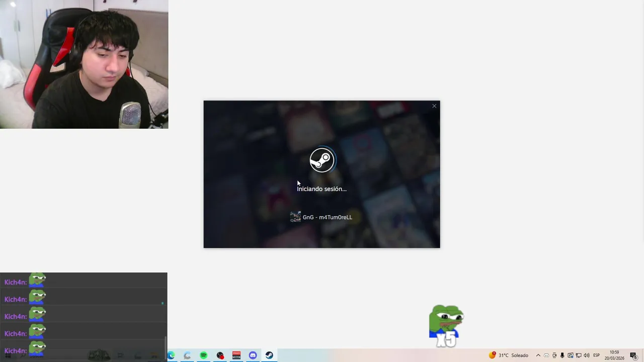
Task: Open Discord from the taskbar
Action: [x=253, y=355]
